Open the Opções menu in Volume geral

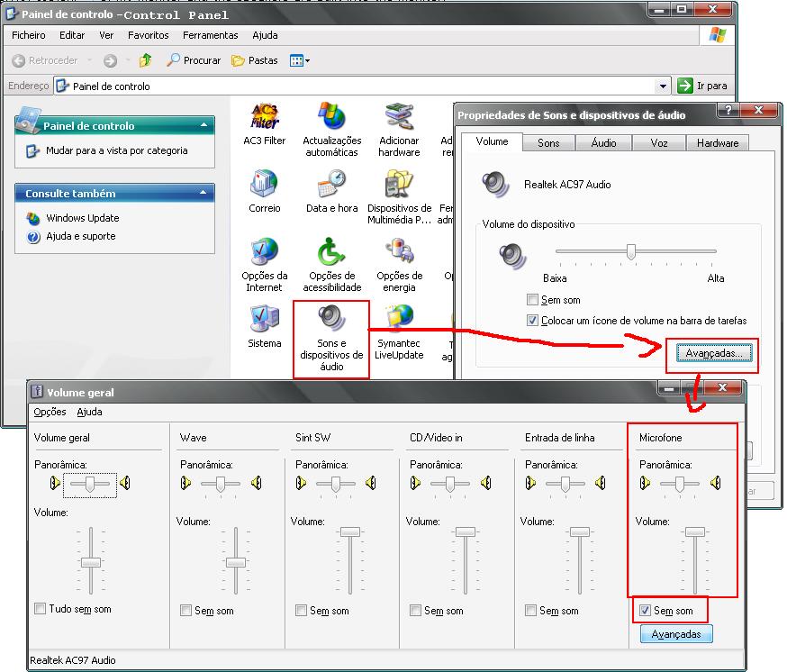click(50, 412)
